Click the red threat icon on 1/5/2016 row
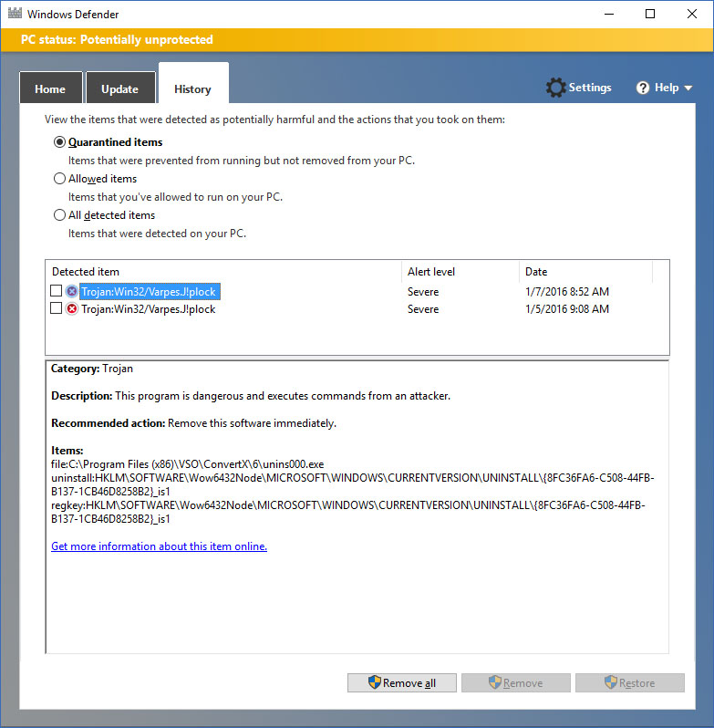Viewport: 714px width, 728px height. click(71, 308)
